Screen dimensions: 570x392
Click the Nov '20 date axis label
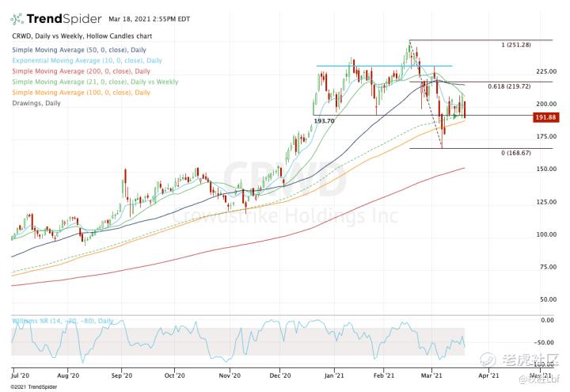point(230,375)
